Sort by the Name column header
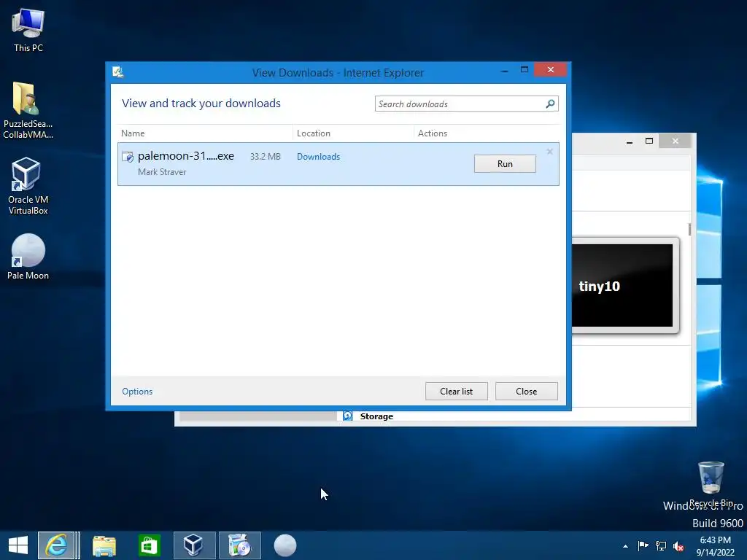Screen dimensions: 747x560 205,133
